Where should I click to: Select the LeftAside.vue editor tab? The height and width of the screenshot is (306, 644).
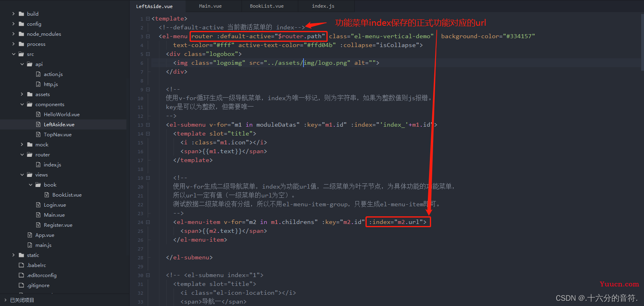(x=154, y=6)
